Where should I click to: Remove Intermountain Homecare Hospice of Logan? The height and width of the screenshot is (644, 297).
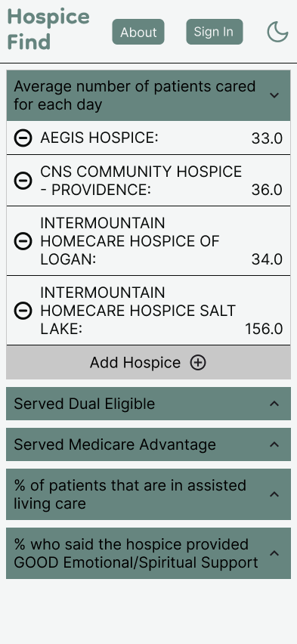[23, 240]
